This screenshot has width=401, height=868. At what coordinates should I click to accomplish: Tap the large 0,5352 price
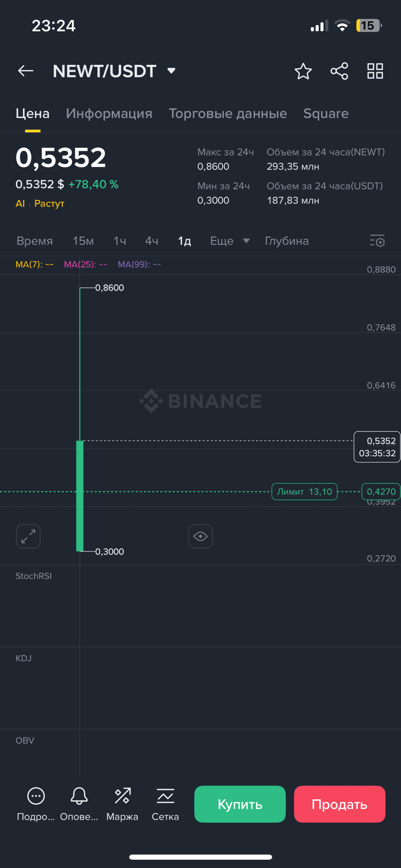[x=61, y=158]
